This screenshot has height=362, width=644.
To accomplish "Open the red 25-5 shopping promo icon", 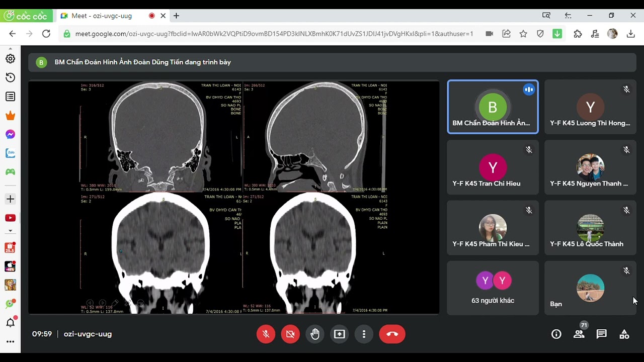I will click(x=10, y=247).
